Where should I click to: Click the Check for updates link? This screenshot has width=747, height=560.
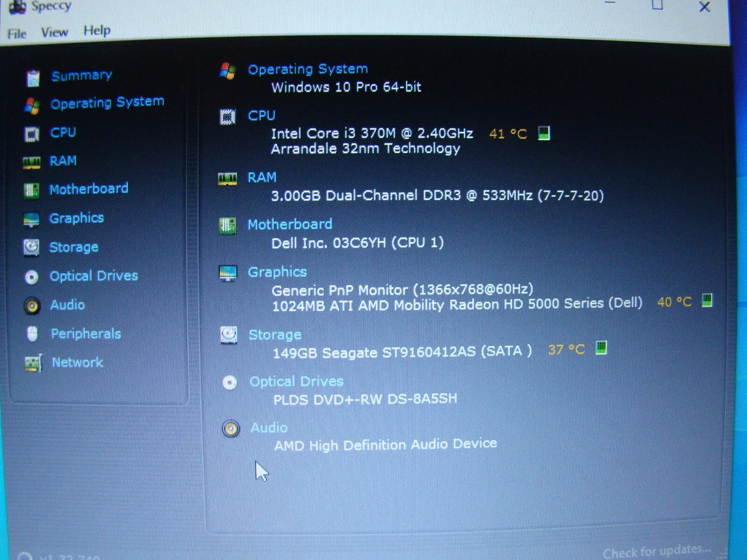coord(657,551)
